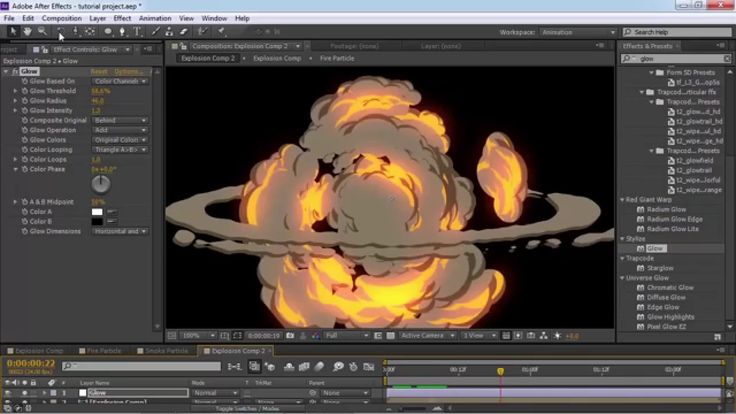Select the Selection arrow tool

tap(13, 31)
